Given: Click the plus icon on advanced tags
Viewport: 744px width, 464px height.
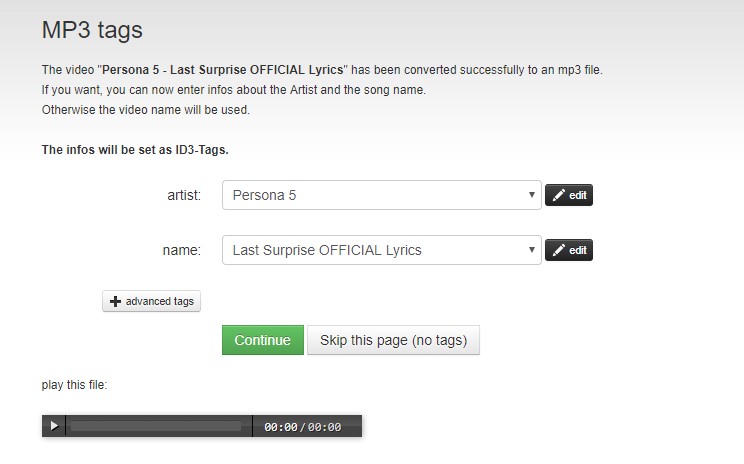Looking at the screenshot, I should click(116, 301).
